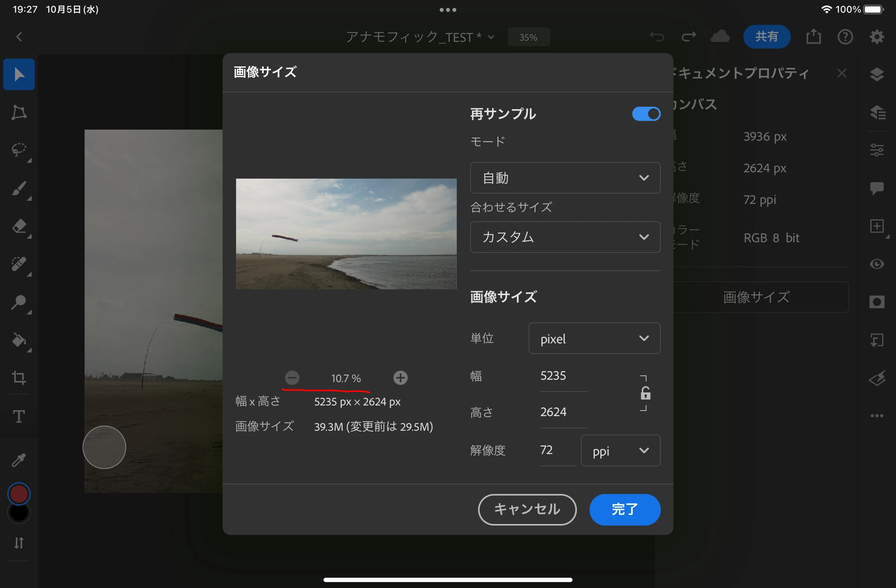
Task: Select the Lasso selection tool
Action: 19,150
